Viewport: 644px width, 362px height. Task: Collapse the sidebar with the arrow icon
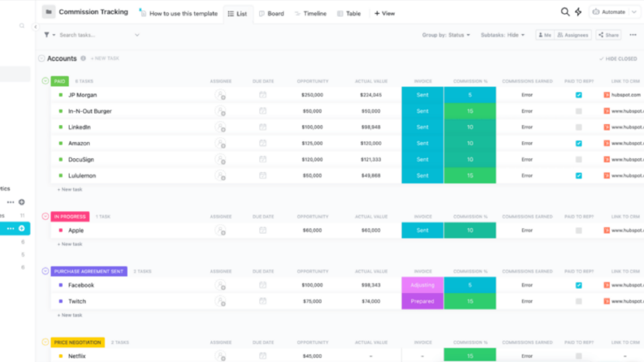(x=35, y=27)
